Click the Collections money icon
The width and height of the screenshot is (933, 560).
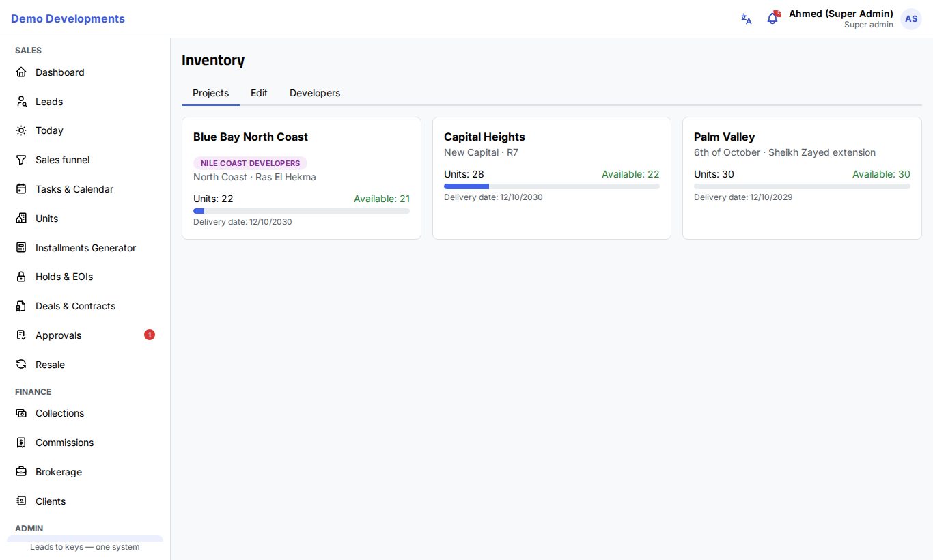click(21, 413)
